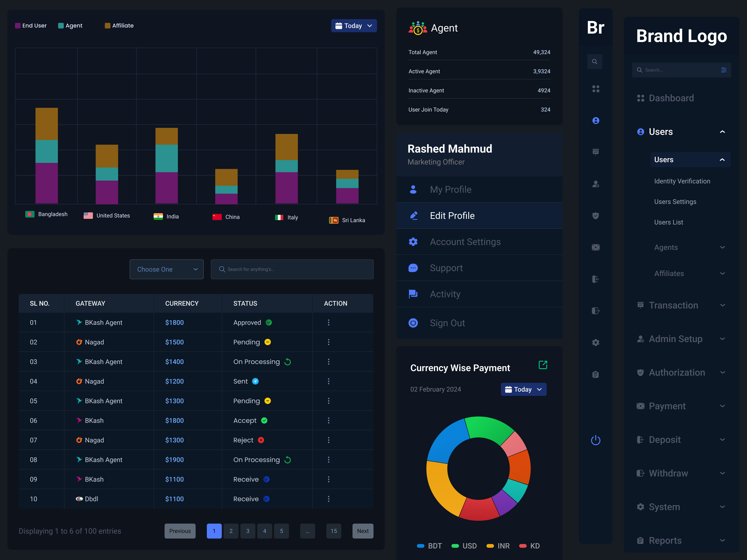747x560 pixels.
Task: Open Account Settings menu item
Action: (479, 242)
